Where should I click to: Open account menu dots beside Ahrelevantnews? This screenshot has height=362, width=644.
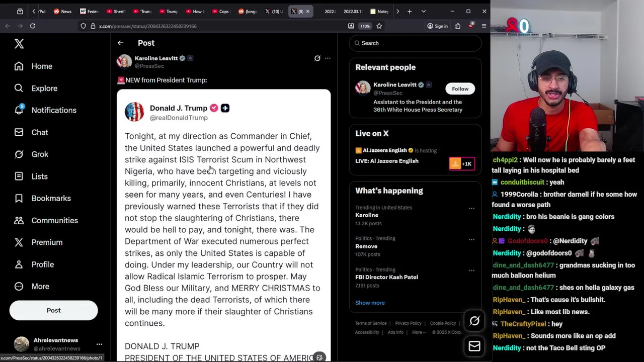click(99, 344)
